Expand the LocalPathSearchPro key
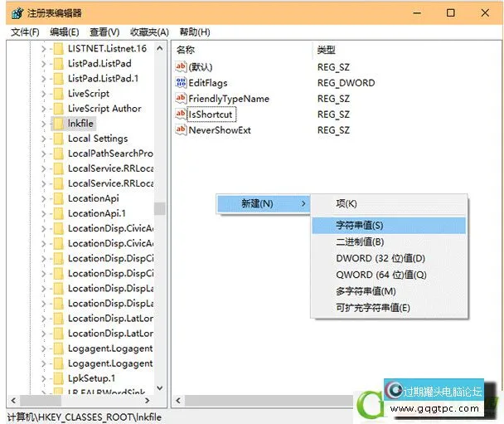Image resolution: width=504 pixels, height=424 pixels. click(x=44, y=154)
